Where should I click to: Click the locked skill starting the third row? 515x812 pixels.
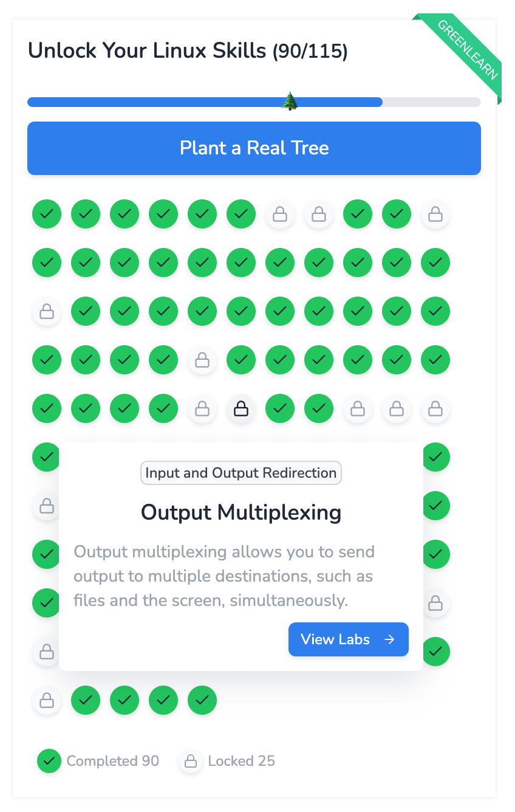pos(47,311)
